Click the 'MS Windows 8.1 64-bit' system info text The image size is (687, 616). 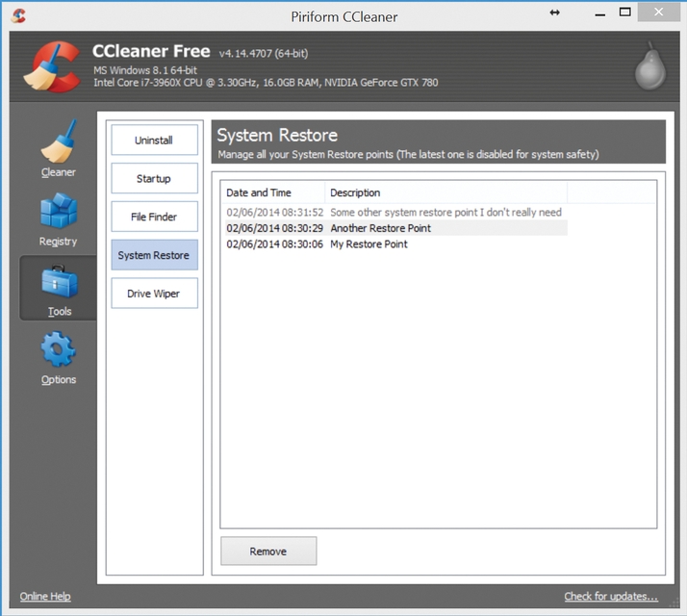tap(145, 70)
